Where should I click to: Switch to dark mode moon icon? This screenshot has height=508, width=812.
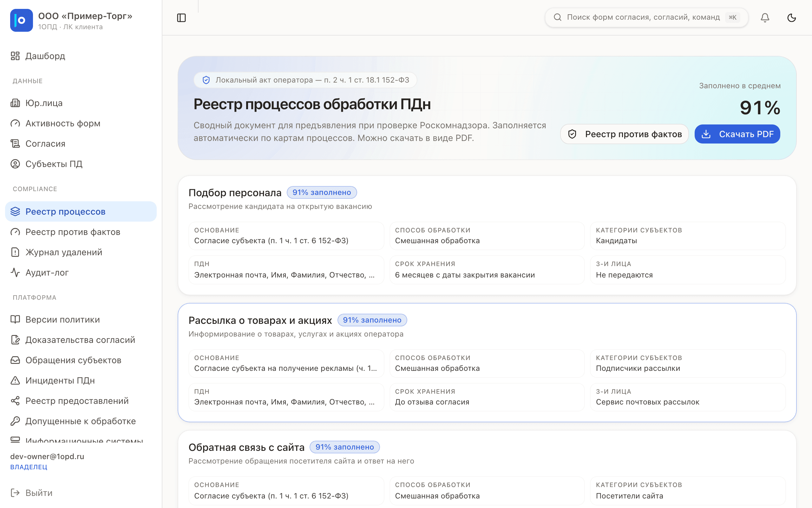(791, 17)
